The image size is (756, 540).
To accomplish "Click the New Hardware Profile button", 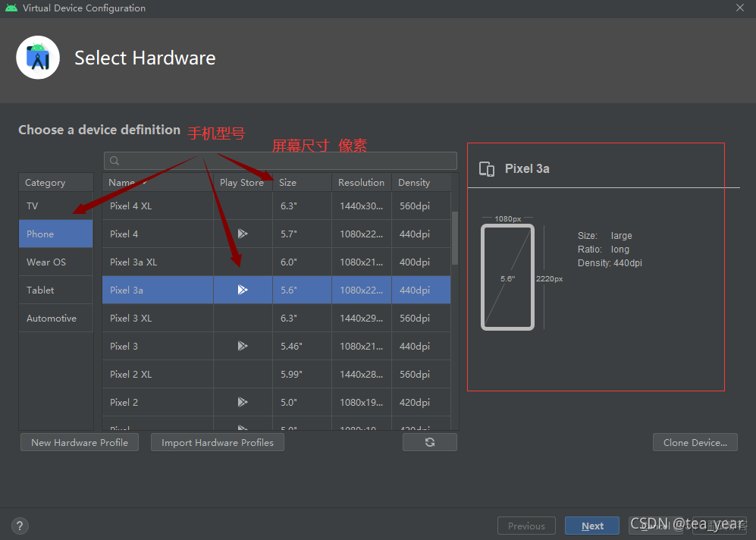I will coord(79,441).
